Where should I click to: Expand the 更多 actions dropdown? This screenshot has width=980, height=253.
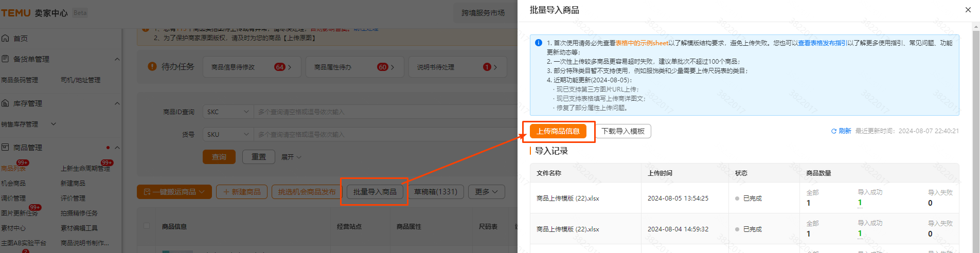pos(486,192)
